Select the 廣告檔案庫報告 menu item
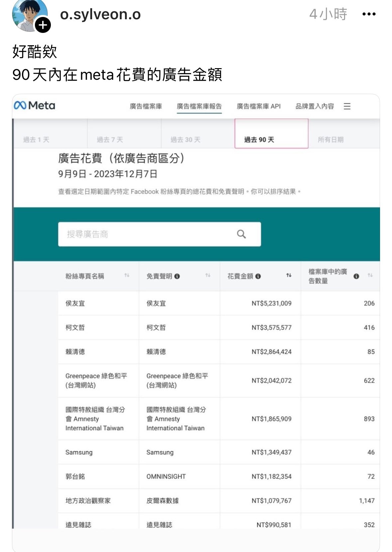 pyautogui.click(x=199, y=106)
